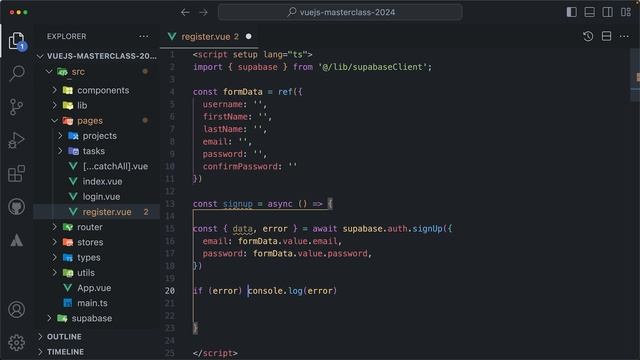
Task: Open the timeline history icon in editor toolbar
Action: (588, 36)
